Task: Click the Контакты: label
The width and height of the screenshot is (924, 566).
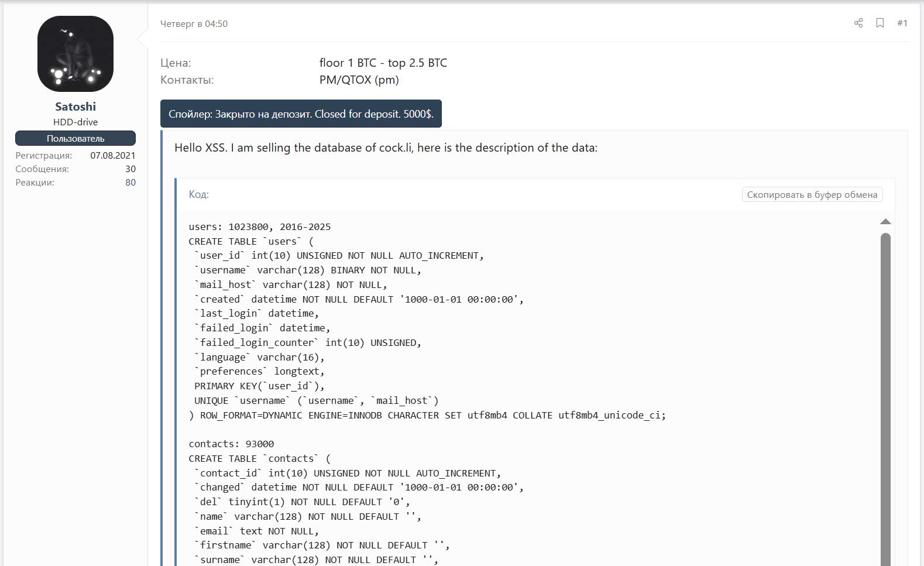Action: coord(187,80)
